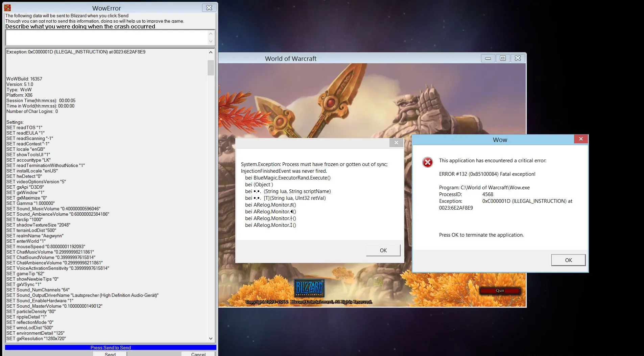Image resolution: width=644 pixels, height=356 pixels.
Task: Click the WoW copyright notice text
Action: [309, 302]
